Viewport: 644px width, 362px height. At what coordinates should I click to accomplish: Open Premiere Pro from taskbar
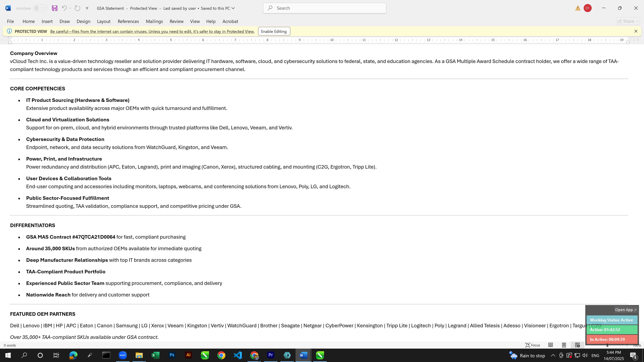[x=271, y=355]
